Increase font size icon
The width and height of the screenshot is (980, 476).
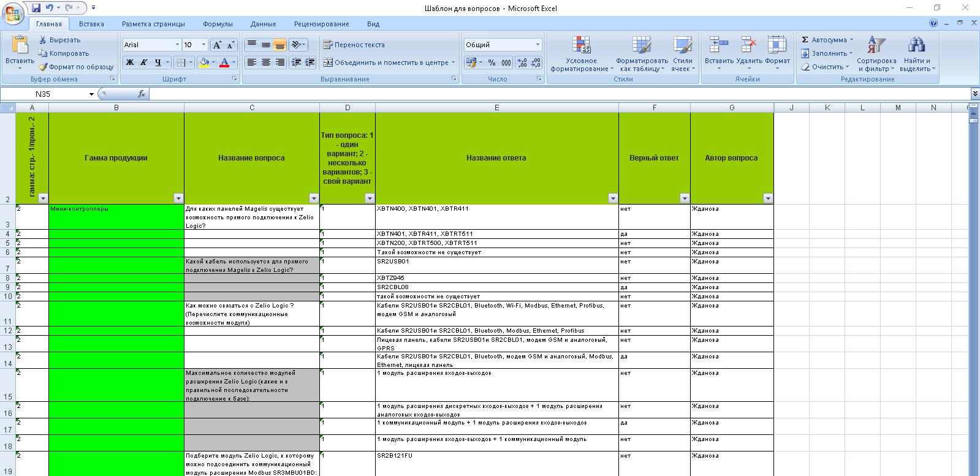click(x=217, y=45)
